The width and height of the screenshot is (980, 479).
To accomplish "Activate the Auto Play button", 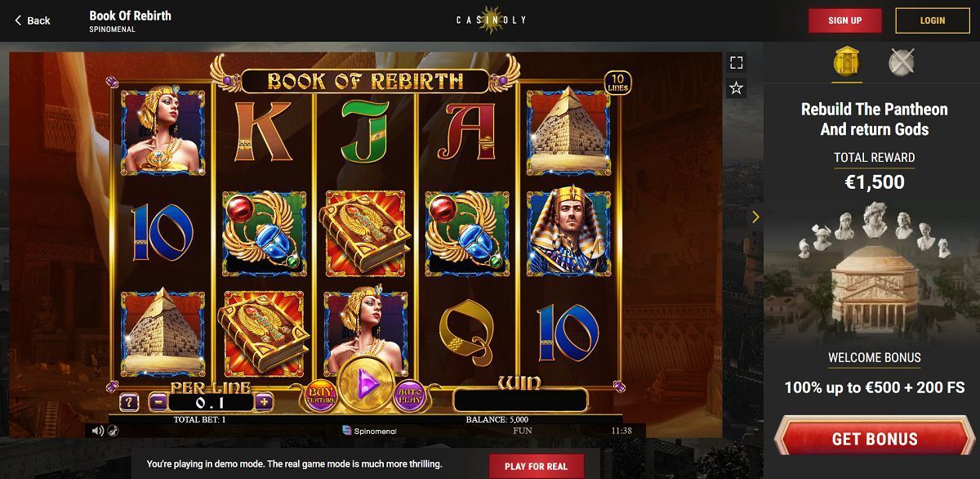I will tap(410, 396).
